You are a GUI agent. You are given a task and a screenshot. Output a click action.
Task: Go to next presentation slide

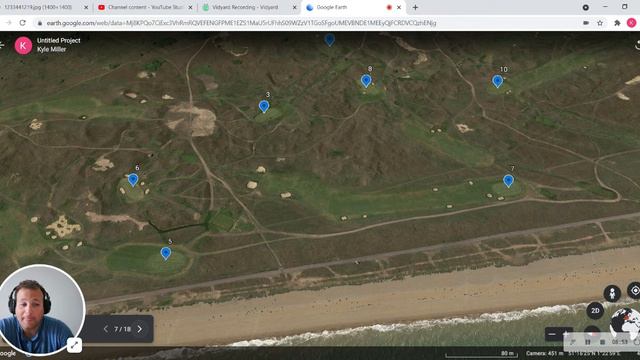140,329
